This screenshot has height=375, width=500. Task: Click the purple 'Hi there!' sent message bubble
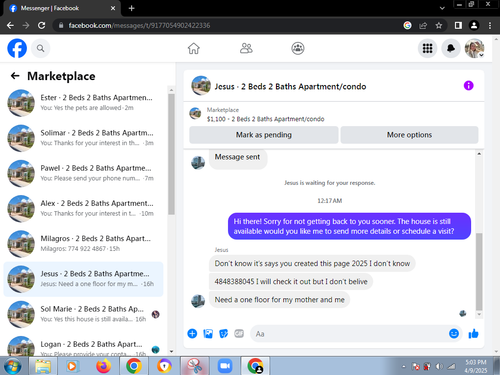point(349,226)
